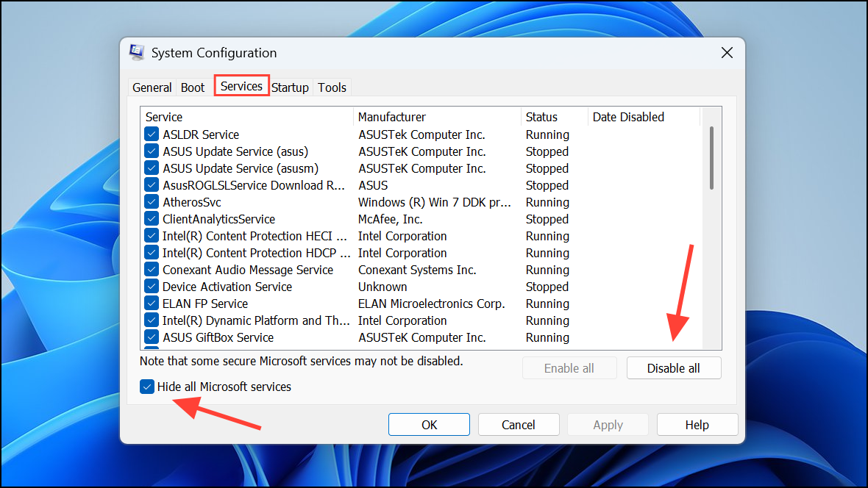Toggle the ELAN FP Service checkbox
This screenshot has height=488, width=868.
click(x=151, y=304)
